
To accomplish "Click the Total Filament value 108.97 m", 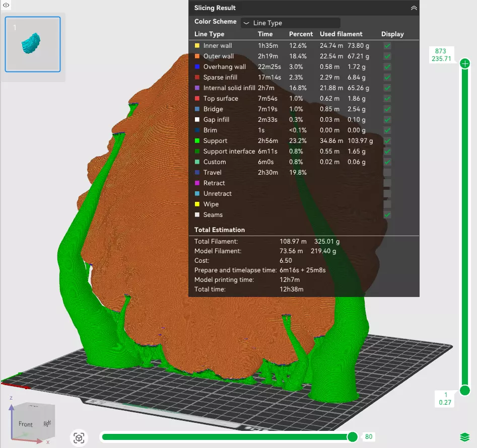I will coord(293,241).
